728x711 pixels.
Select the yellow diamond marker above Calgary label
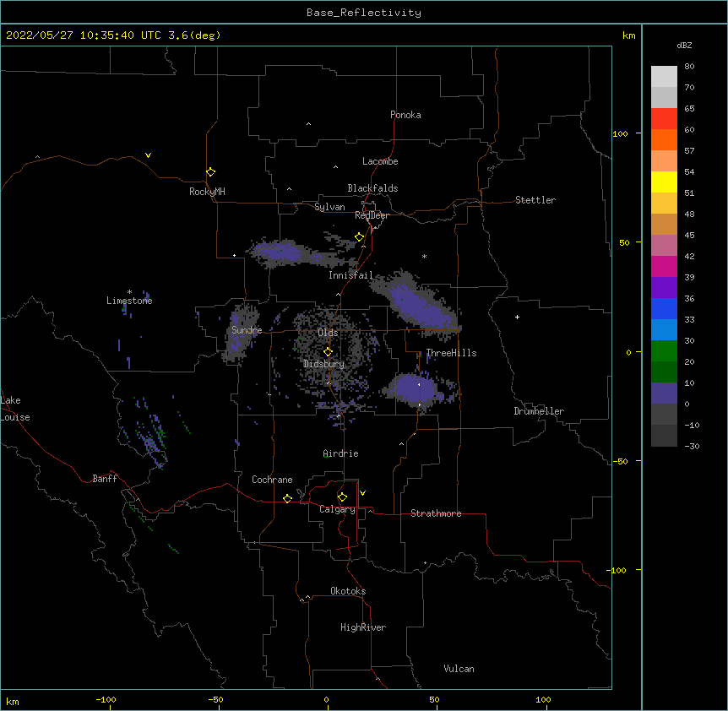point(343,497)
